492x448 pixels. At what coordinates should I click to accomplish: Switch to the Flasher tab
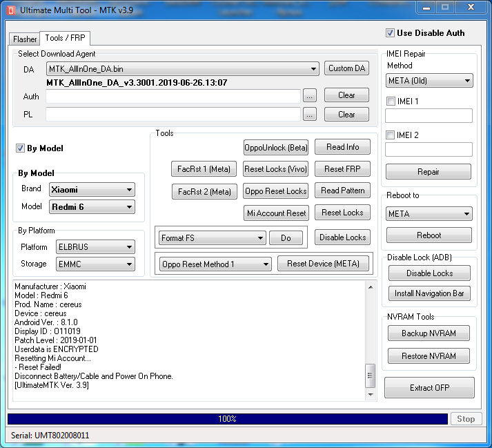coord(24,39)
